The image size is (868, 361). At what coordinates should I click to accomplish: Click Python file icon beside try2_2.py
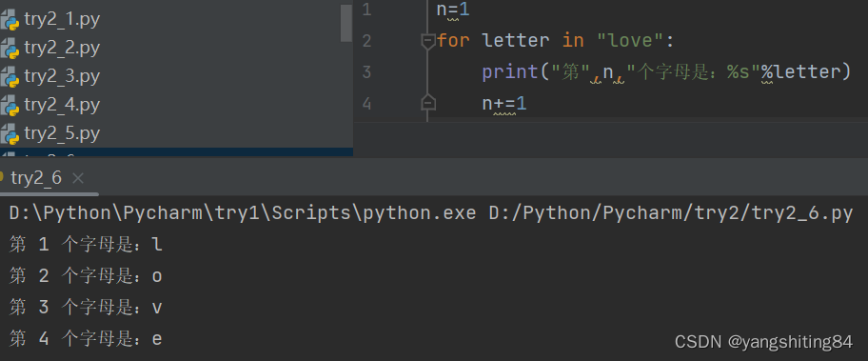pos(10,49)
